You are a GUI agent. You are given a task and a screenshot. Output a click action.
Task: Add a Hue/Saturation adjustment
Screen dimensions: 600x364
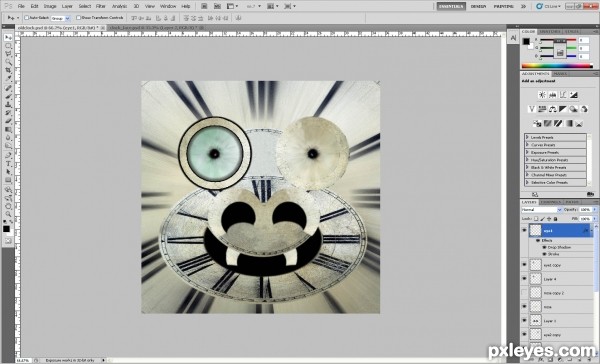pos(542,109)
